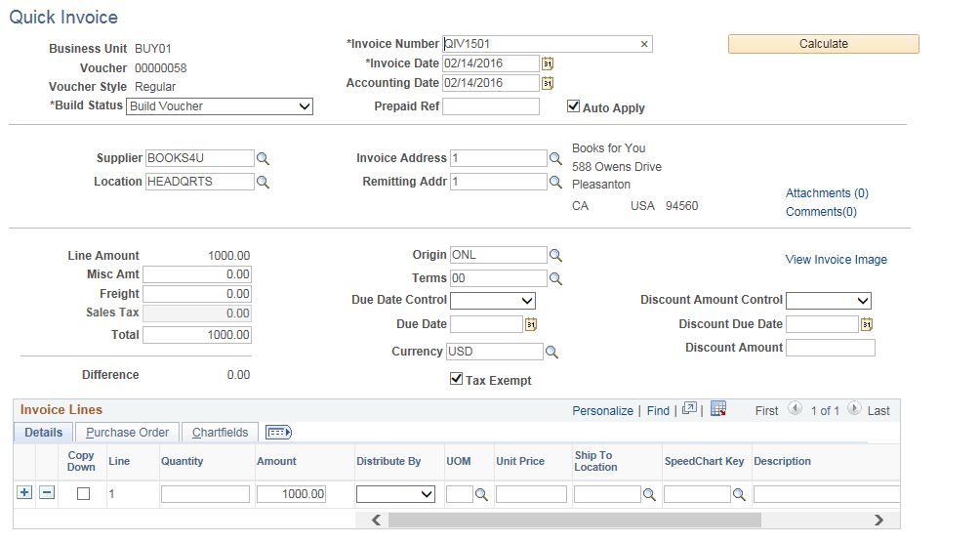Click the Supplier input field

click(x=200, y=158)
